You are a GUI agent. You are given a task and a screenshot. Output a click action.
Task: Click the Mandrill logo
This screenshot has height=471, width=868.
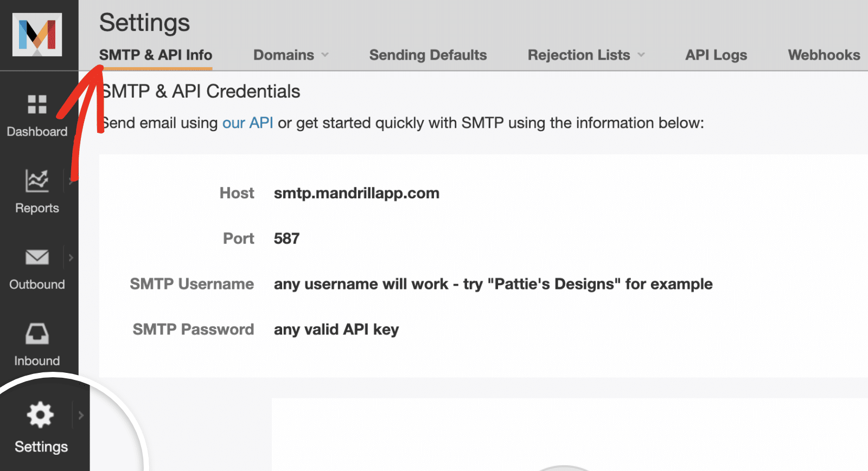tap(37, 35)
